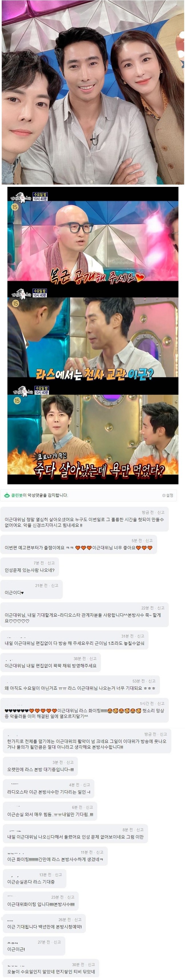Click 신고 on the 22분 전 comment
Screen dimensions: 185x980
tap(160, 608)
